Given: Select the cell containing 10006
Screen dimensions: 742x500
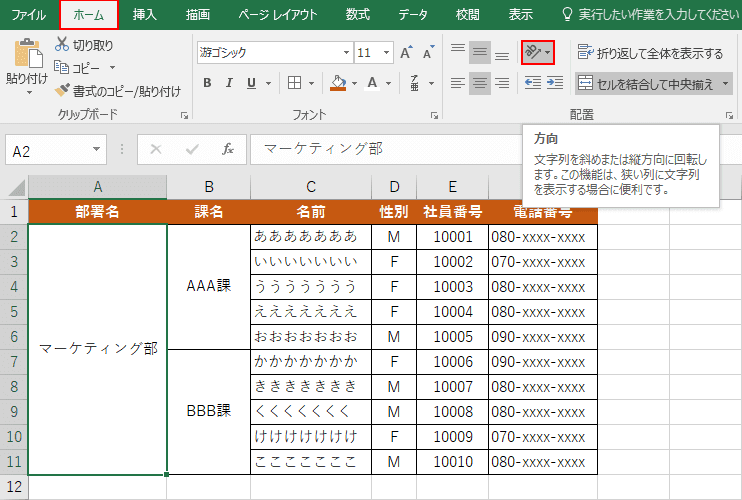Looking at the screenshot, I should click(452, 362).
